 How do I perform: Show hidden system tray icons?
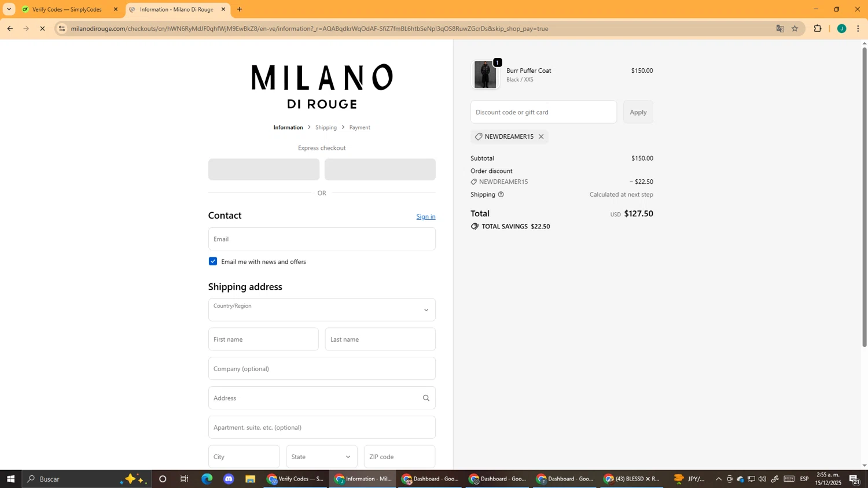pos(719,479)
